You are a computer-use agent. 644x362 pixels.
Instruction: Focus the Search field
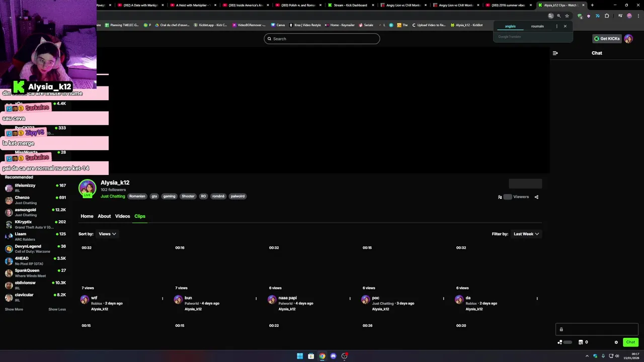coord(322,39)
